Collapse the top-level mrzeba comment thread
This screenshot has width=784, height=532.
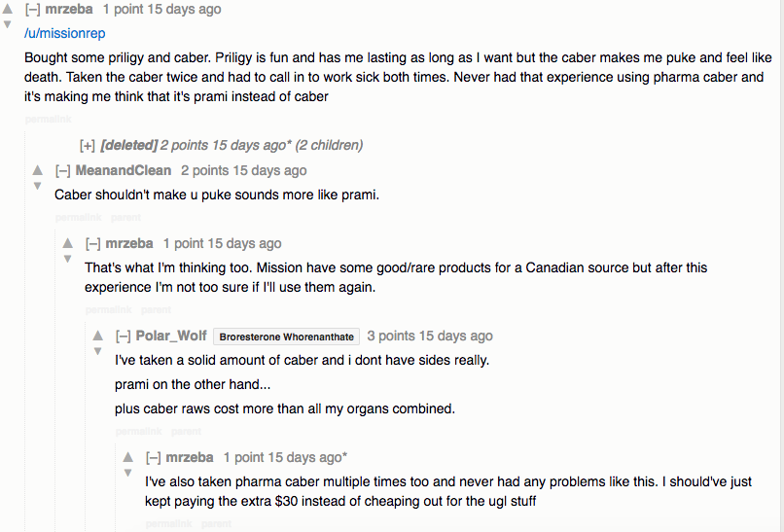tap(33, 10)
